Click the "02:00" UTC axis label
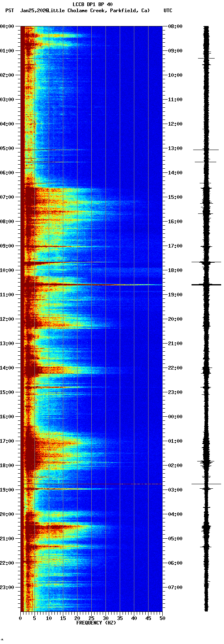Image resolution: width=224 pixels, height=644 pixels. [175, 466]
